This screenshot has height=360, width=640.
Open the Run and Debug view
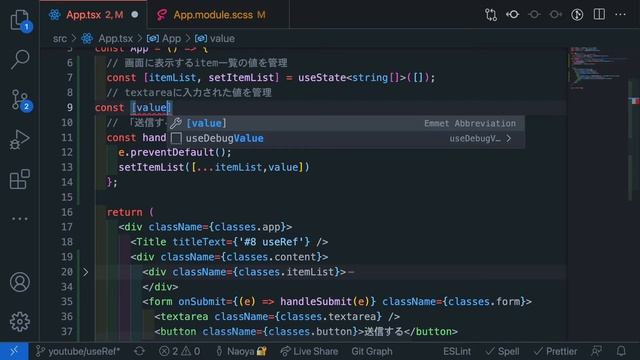(x=20, y=140)
